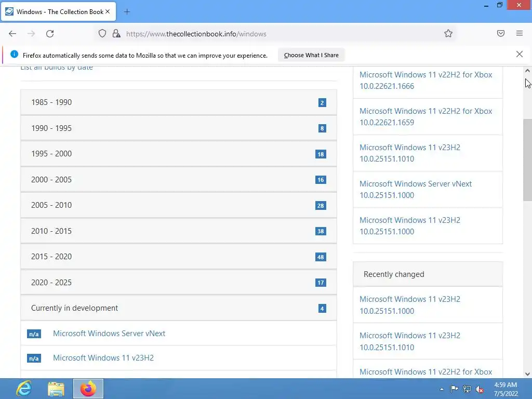Click the count badge 48
Image resolution: width=532 pixels, height=399 pixels.
[321, 257]
